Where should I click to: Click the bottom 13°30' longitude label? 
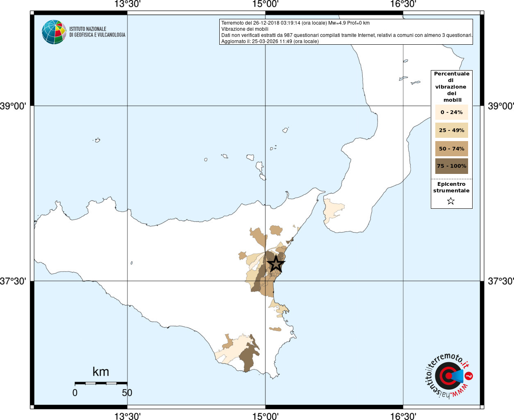click(x=127, y=416)
